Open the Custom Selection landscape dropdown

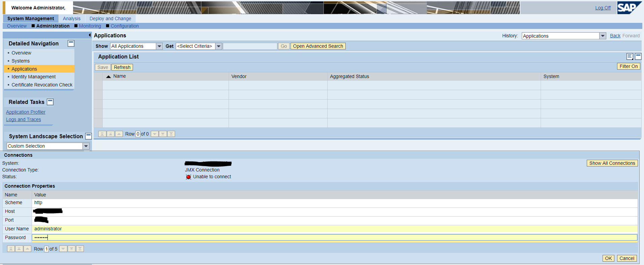[86, 146]
